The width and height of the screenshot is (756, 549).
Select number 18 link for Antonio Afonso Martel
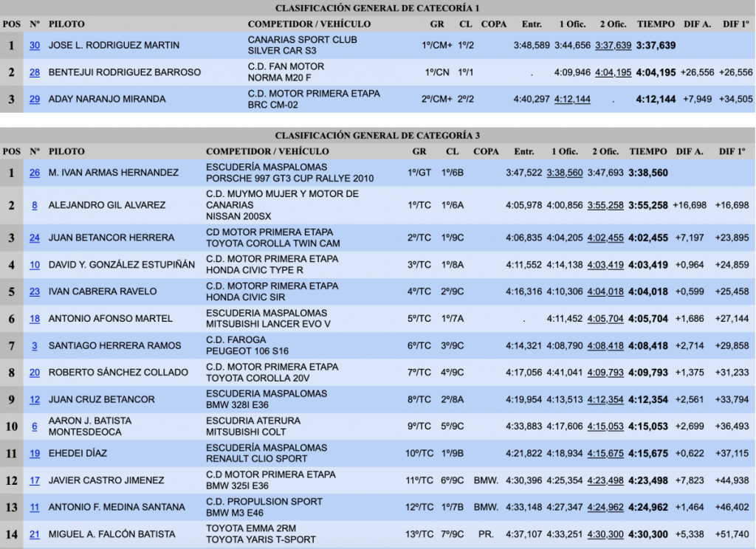coord(35,319)
